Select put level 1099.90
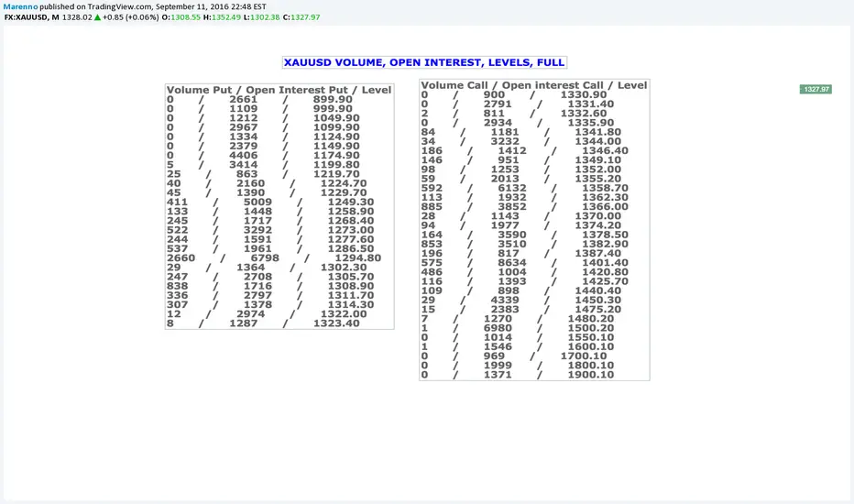The image size is (854, 504). [336, 127]
